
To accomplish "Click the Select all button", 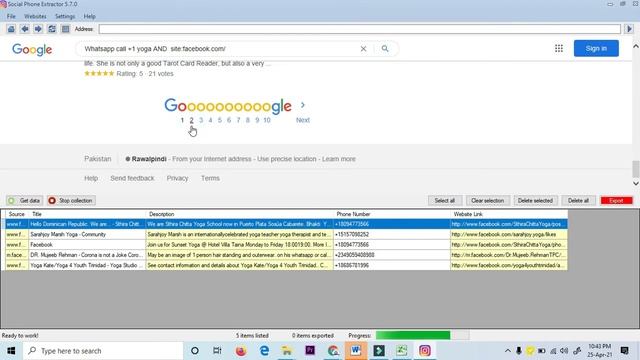I will (x=444, y=200).
